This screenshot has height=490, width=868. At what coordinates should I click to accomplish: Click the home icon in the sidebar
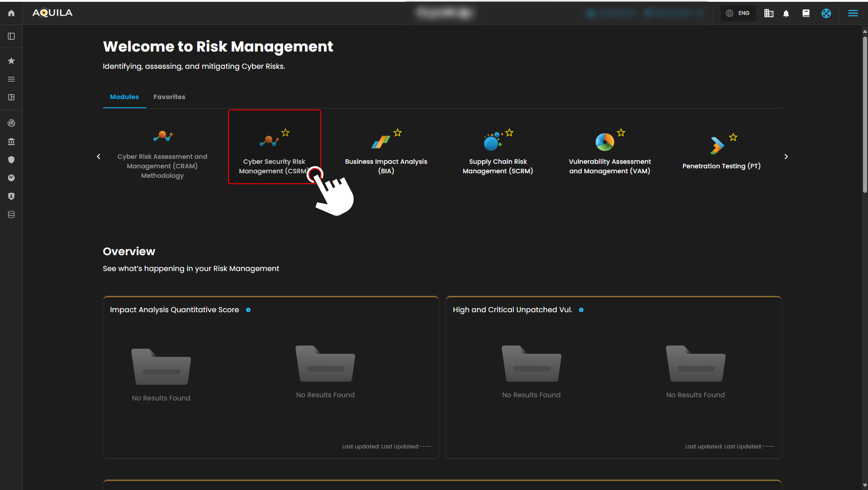click(x=11, y=13)
